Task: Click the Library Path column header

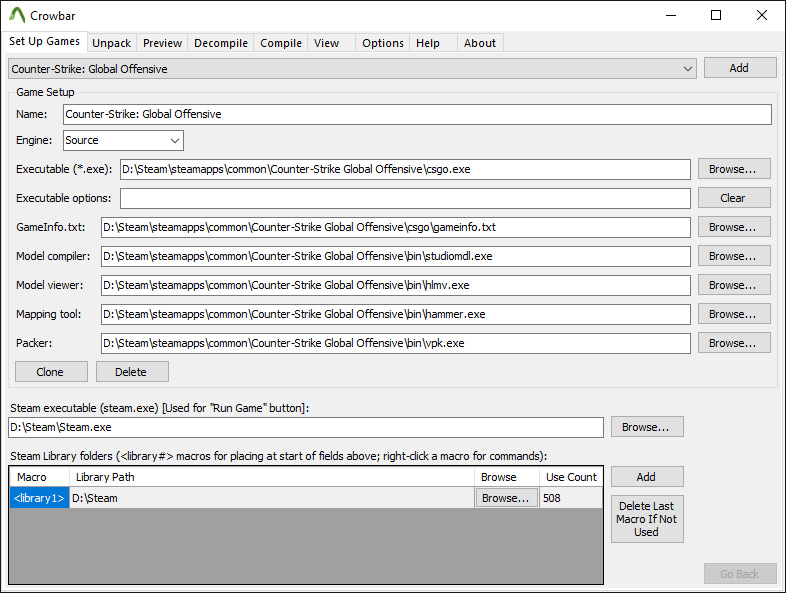Action: pos(272,477)
